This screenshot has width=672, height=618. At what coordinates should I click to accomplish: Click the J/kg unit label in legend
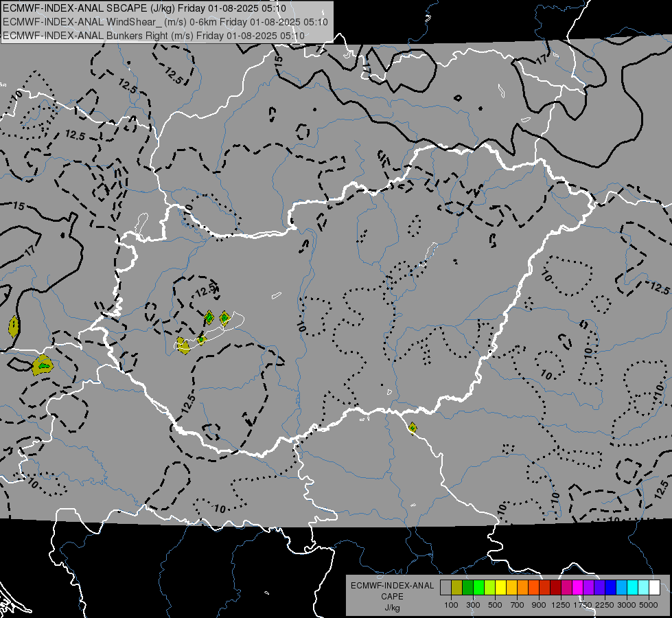[392, 608]
